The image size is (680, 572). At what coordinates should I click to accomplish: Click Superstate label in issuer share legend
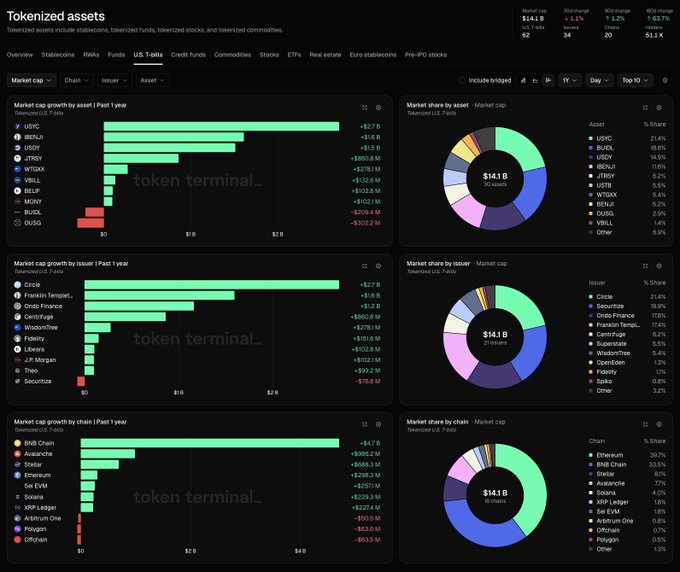[x=611, y=343]
